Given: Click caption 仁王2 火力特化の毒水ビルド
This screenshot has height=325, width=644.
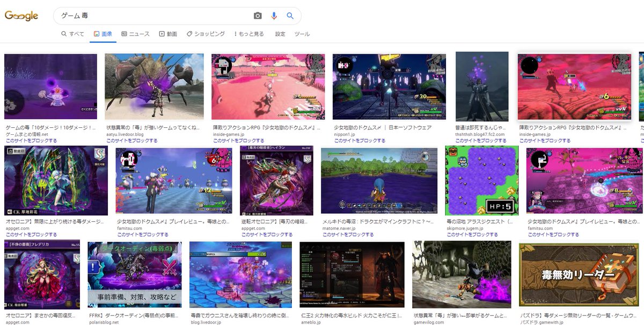Looking at the screenshot, I should [x=352, y=317].
